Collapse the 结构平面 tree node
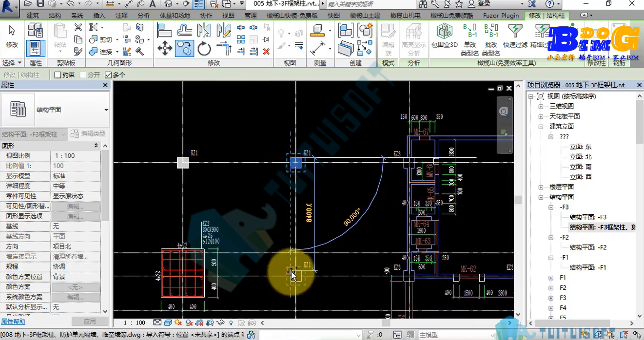The height and width of the screenshot is (340, 644). [x=541, y=197]
